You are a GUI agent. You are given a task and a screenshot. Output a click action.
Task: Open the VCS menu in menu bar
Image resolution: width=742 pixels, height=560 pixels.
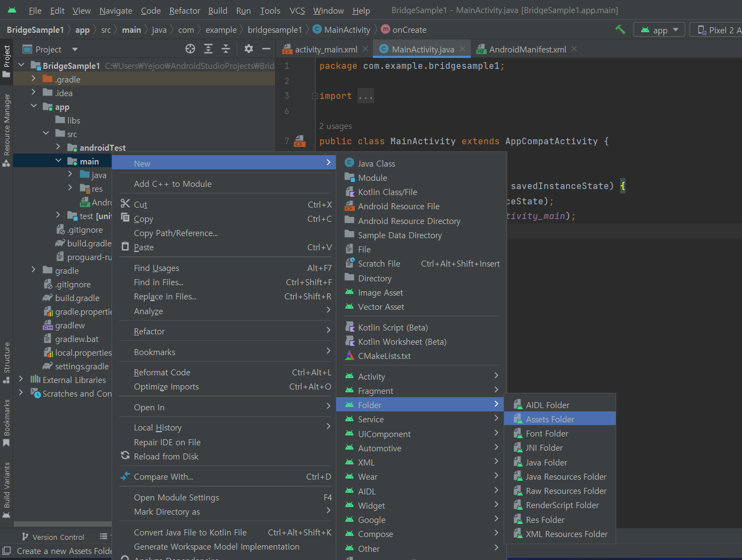(x=297, y=10)
